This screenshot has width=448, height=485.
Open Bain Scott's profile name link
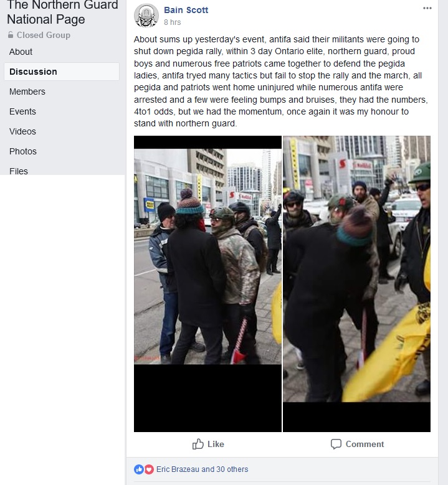point(186,10)
